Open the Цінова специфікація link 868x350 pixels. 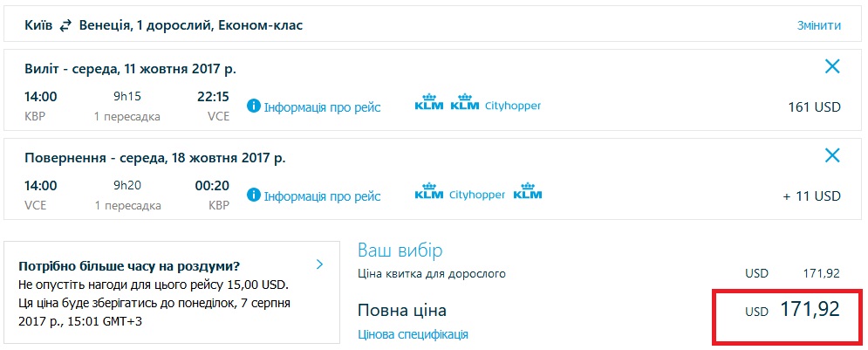(413, 334)
